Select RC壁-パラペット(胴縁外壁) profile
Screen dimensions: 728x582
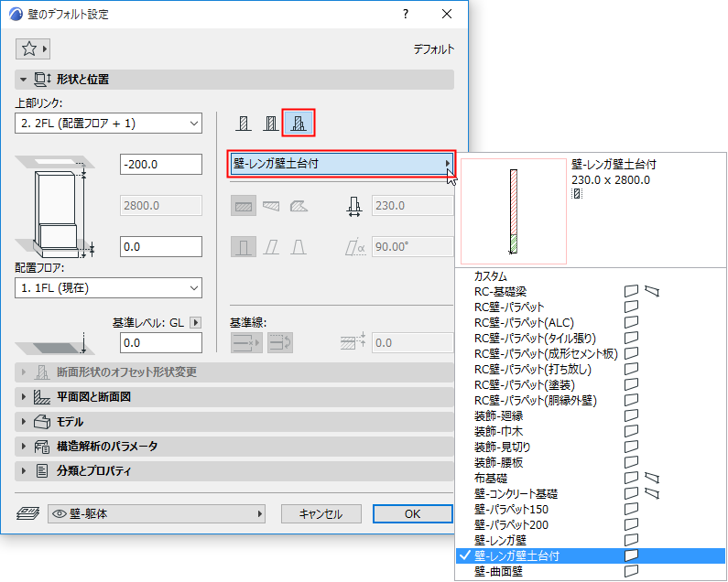tap(590, 400)
